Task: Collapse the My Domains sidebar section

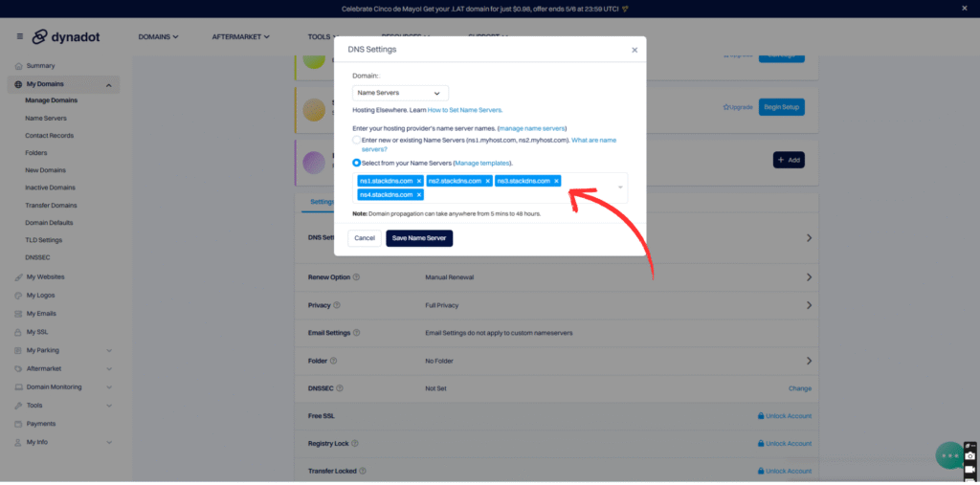Action: pos(109,85)
